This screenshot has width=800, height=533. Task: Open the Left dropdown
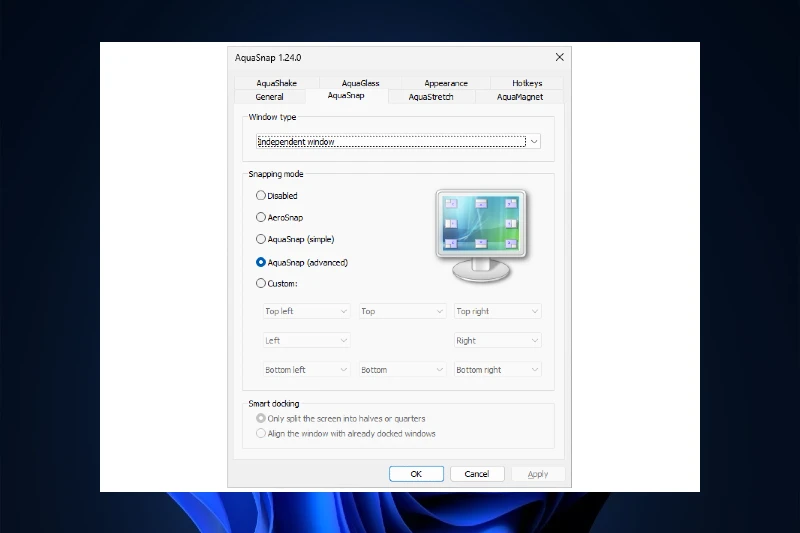pos(306,340)
